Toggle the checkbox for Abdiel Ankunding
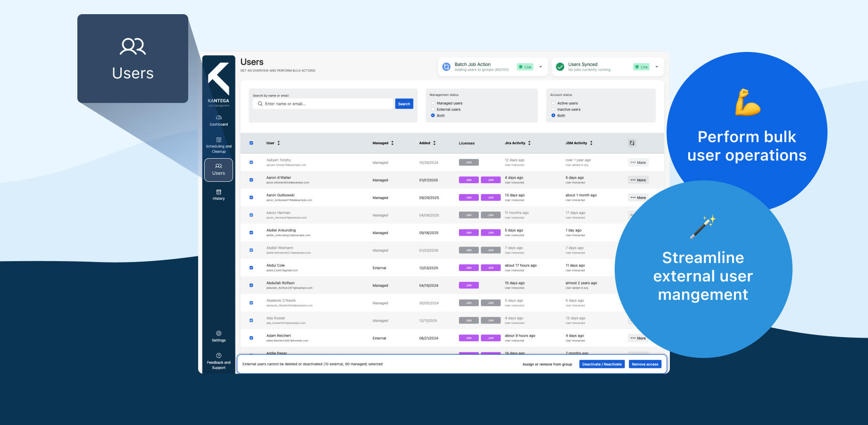Image resolution: width=868 pixels, height=425 pixels. (251, 233)
